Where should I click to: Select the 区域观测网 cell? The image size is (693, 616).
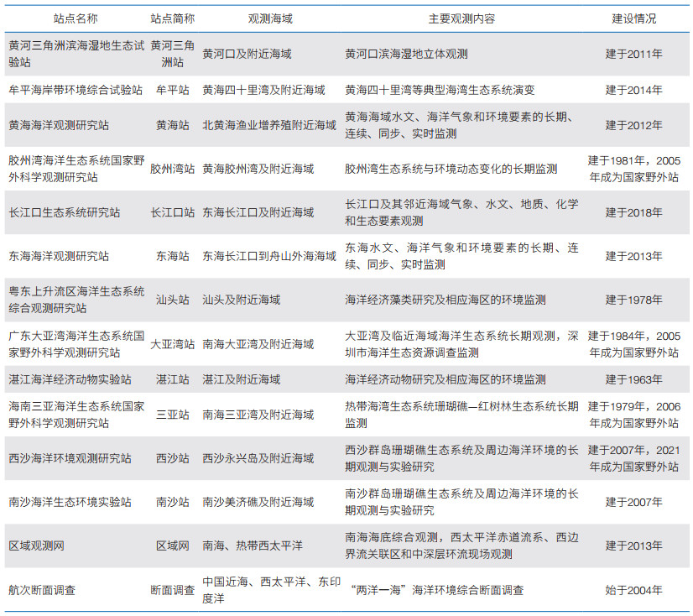click(x=36, y=546)
